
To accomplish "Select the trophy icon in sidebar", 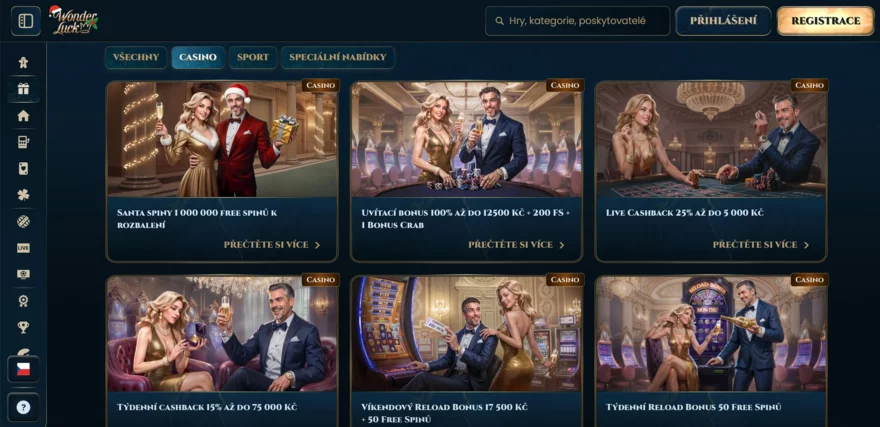I will point(23,327).
